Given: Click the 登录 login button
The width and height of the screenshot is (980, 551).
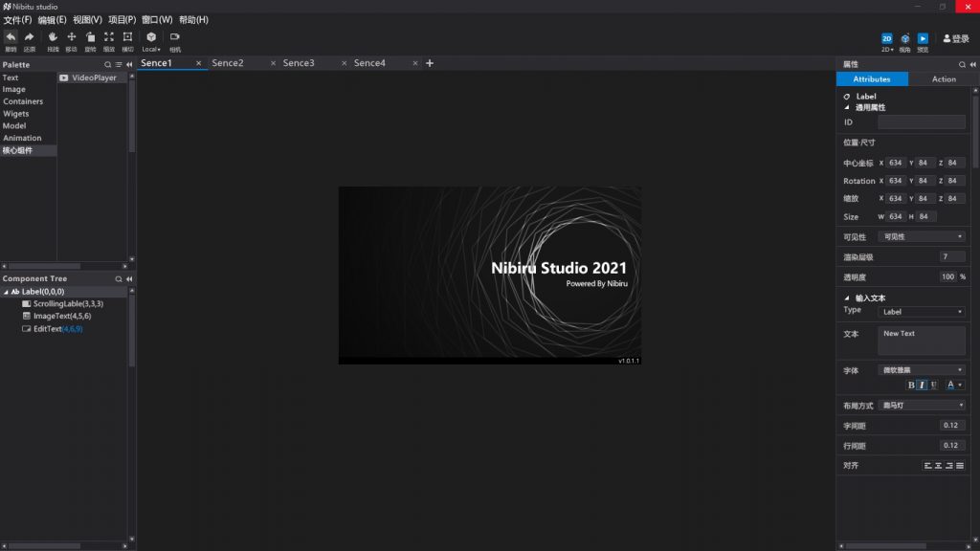Looking at the screenshot, I should point(956,39).
